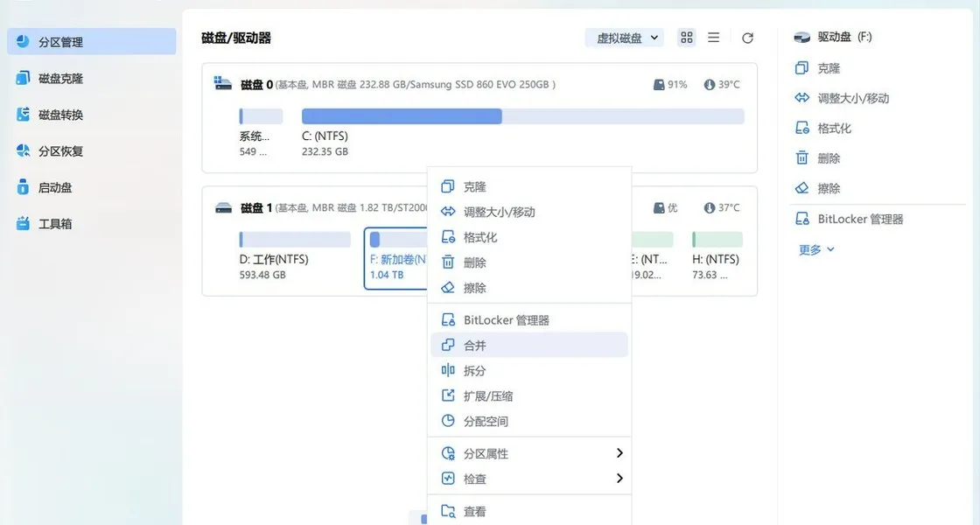
Task: Open the 虚拟磁盘 dropdown
Action: [x=625, y=38]
